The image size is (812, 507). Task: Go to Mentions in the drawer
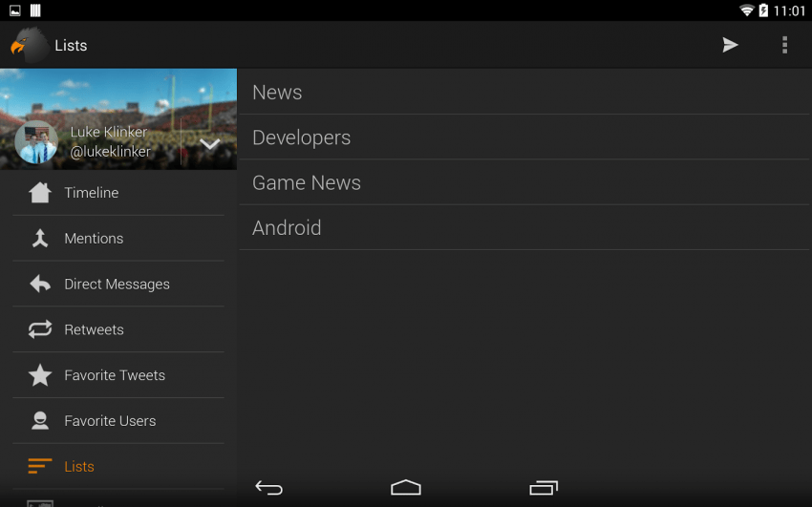tap(118, 238)
